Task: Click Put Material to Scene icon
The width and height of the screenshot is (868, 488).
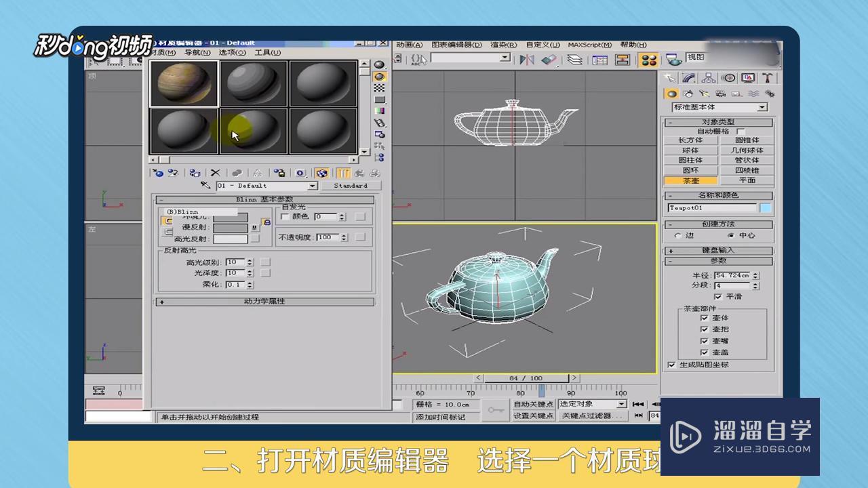Action: (x=173, y=173)
